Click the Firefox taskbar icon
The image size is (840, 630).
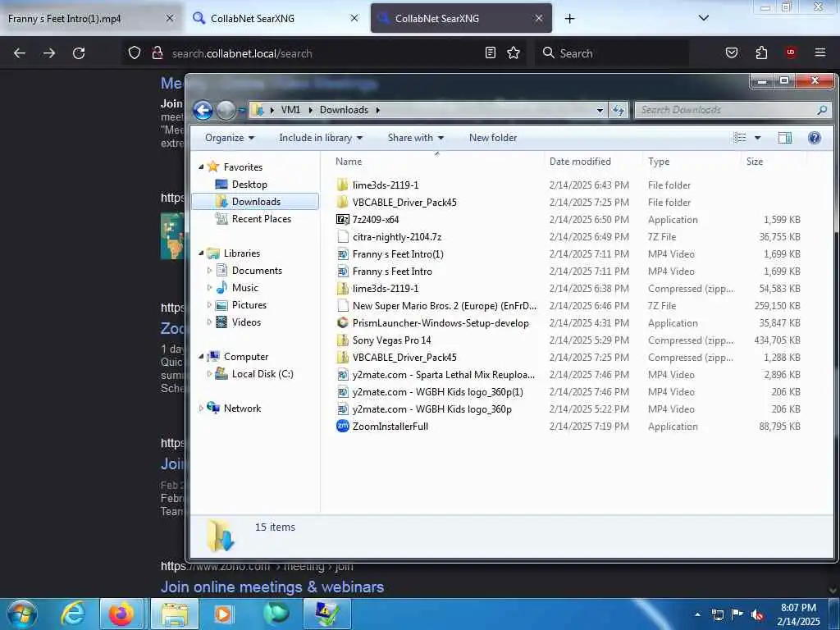121,614
